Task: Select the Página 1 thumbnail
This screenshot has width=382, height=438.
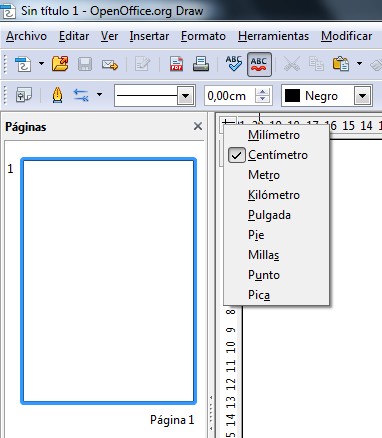Action: click(108, 281)
